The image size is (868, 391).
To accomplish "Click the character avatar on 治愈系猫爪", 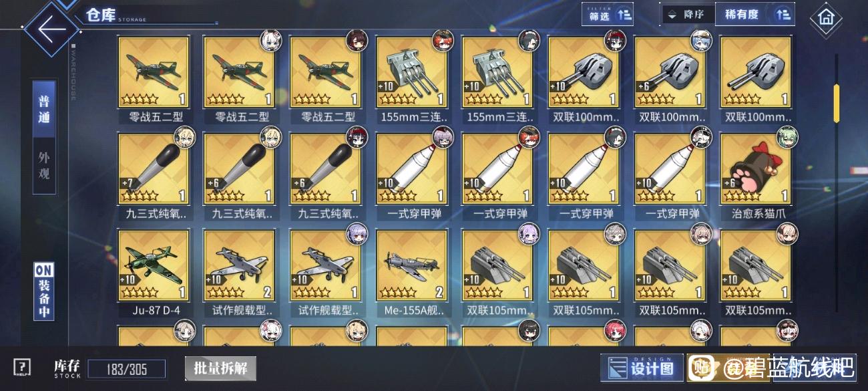I will pyautogui.click(x=787, y=136).
